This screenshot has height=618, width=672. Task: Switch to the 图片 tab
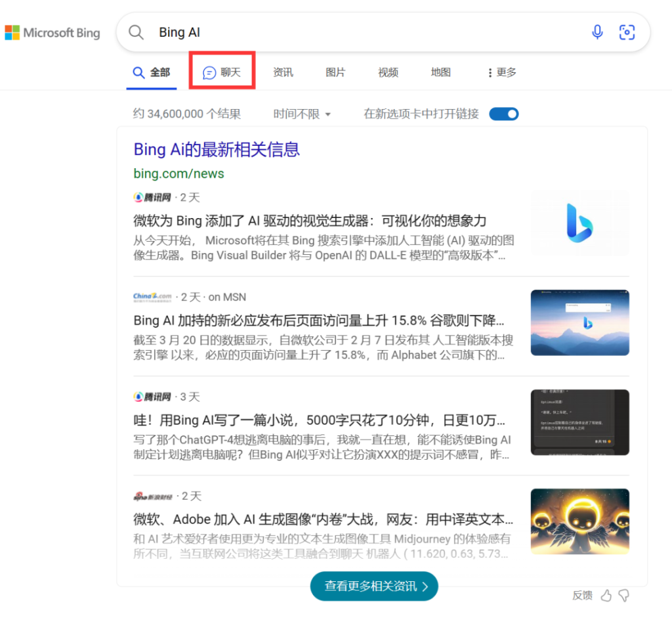click(335, 72)
